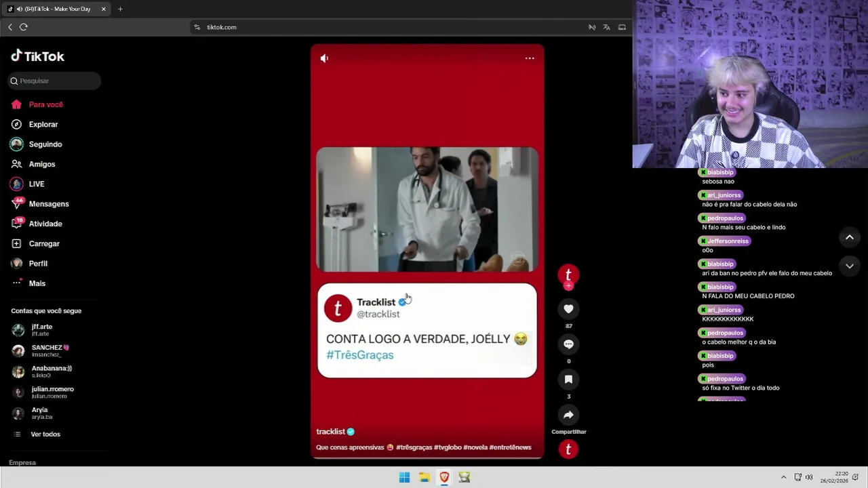
Task: Follow tracklist via red plus badge
Action: coord(568,286)
